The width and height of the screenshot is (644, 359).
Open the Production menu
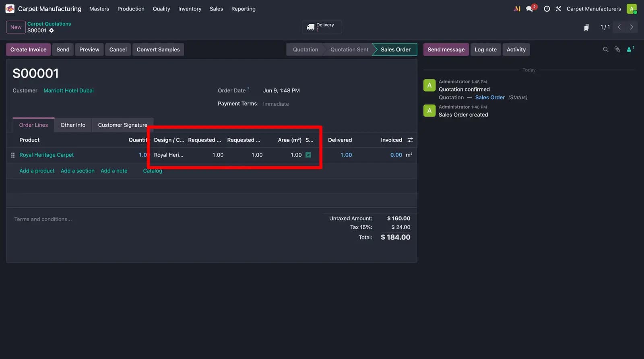pos(131,8)
